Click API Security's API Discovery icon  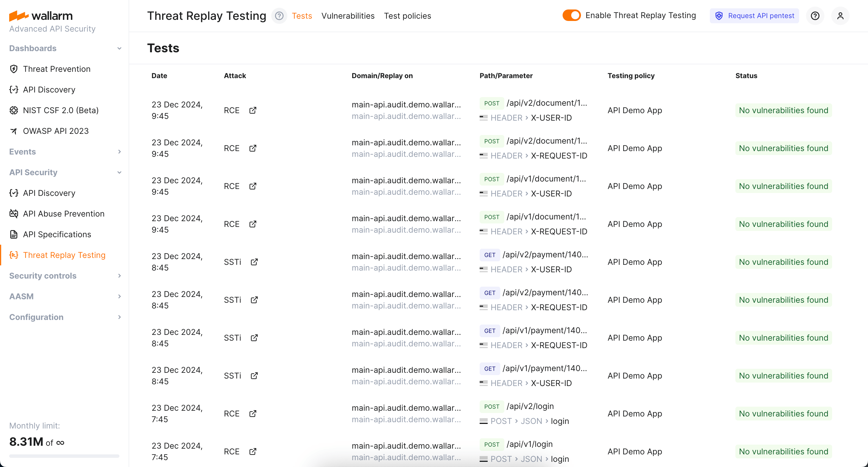coord(14,193)
